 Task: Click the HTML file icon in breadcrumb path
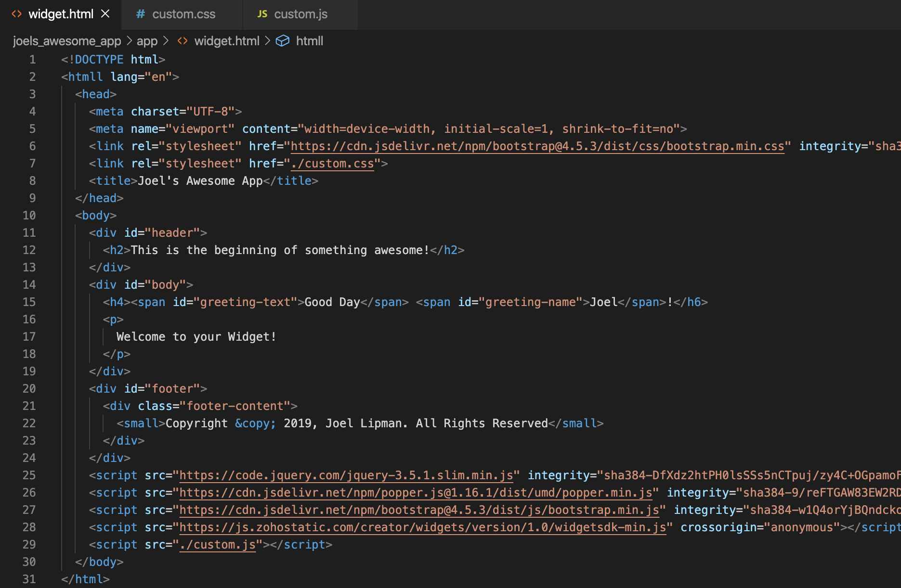(183, 41)
